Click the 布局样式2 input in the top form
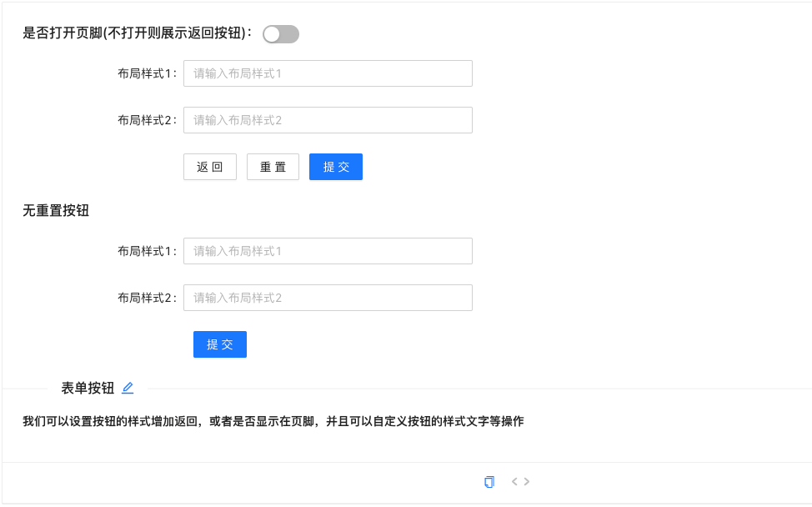 (x=328, y=120)
